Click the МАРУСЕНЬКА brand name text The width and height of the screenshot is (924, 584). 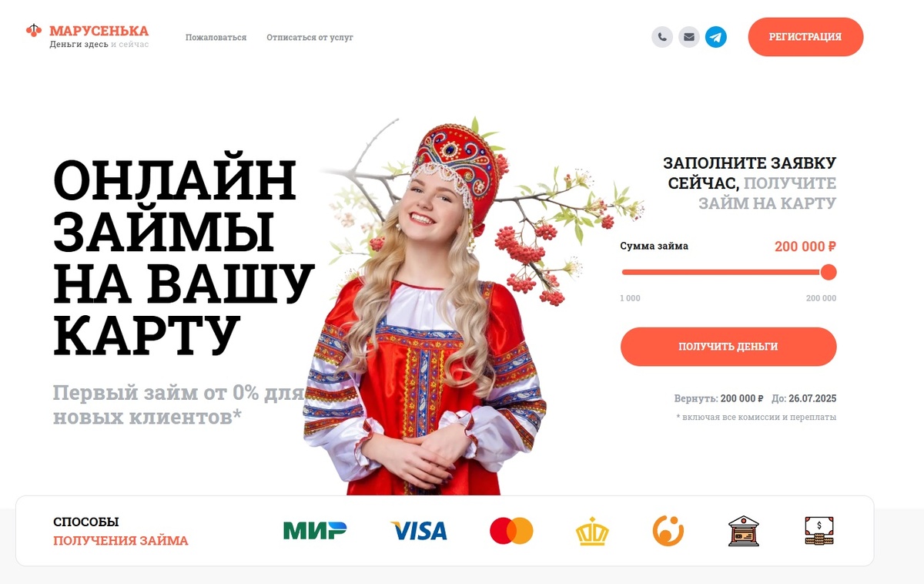pos(99,31)
